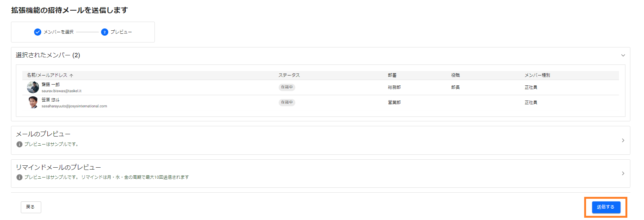Expand the メールのプレビュー panel chevron
Viewport: 644px width, 220px height.
click(623, 140)
